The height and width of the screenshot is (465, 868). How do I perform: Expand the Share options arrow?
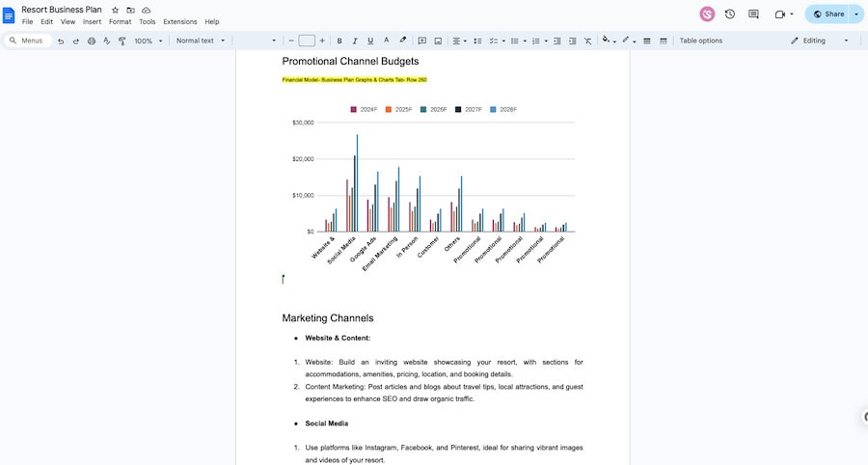point(856,14)
